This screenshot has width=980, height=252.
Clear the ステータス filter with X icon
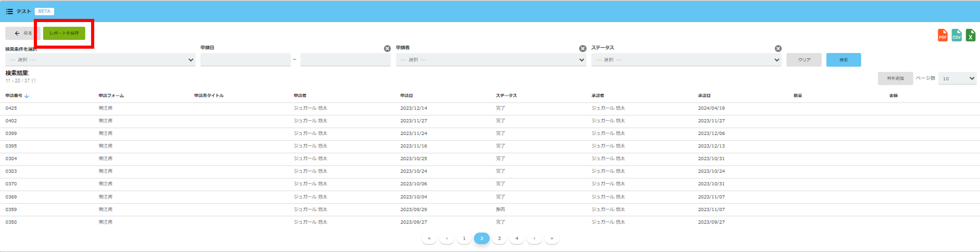point(778,49)
